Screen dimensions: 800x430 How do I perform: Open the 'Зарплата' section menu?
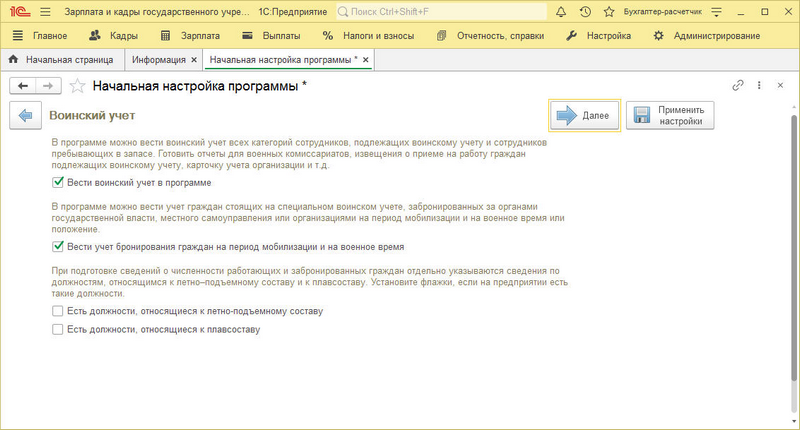click(x=200, y=36)
